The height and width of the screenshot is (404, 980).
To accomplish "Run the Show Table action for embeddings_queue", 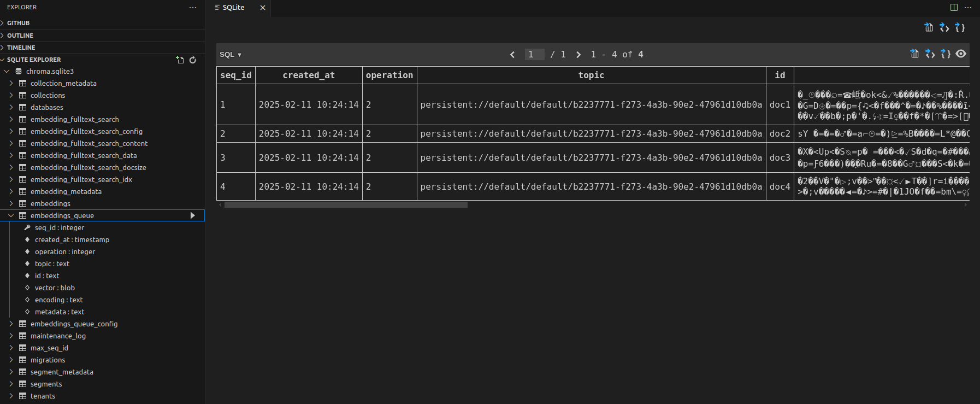I will 192,215.
